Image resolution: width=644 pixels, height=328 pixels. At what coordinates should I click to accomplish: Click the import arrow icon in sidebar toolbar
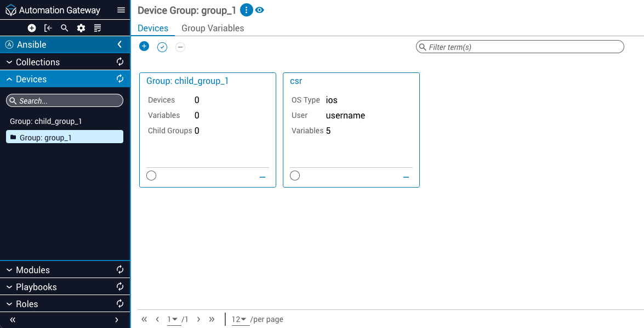coord(48,28)
